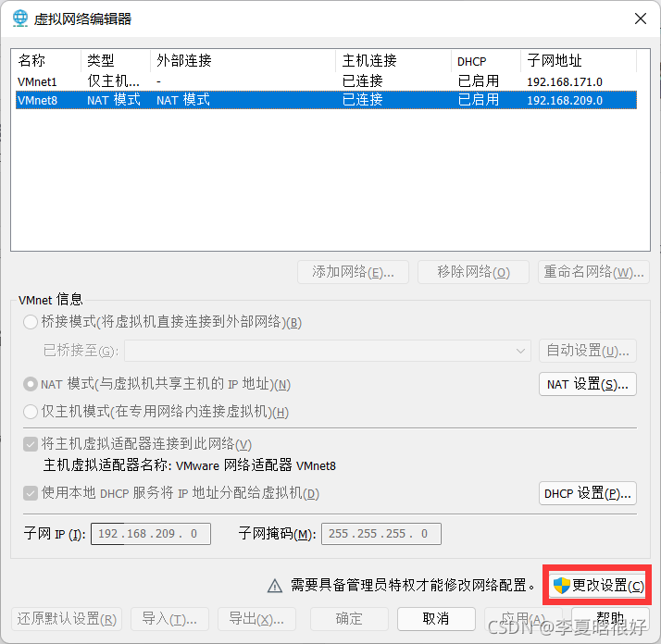The width and height of the screenshot is (661, 644).
Task: Click the warning triangle icon
Action: pos(275,586)
